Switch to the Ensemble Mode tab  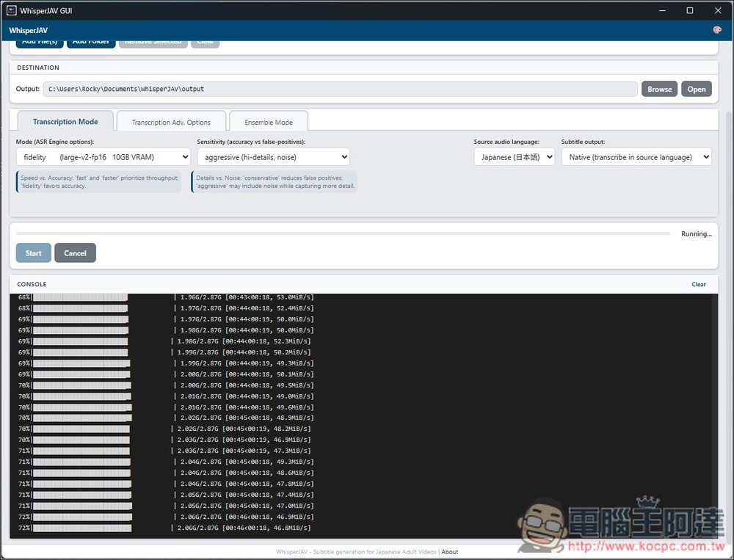pyautogui.click(x=269, y=123)
